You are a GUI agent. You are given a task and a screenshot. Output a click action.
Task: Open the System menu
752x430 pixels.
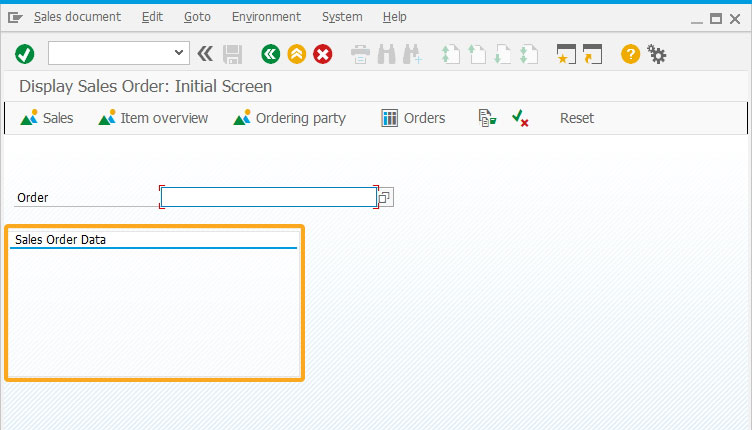click(342, 17)
